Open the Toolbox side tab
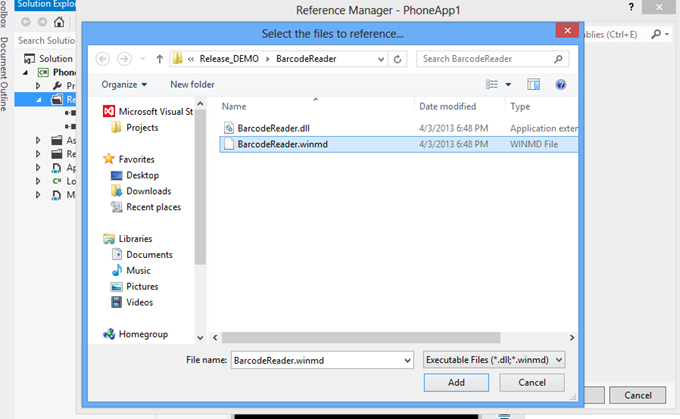The height and width of the screenshot is (419, 680). [x=4, y=14]
